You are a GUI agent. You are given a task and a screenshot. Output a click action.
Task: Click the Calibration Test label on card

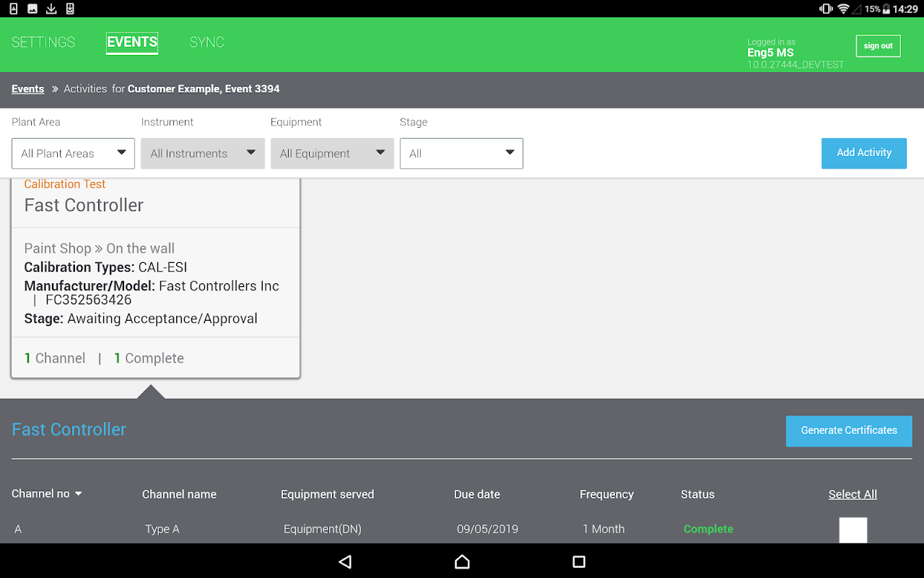pos(65,184)
